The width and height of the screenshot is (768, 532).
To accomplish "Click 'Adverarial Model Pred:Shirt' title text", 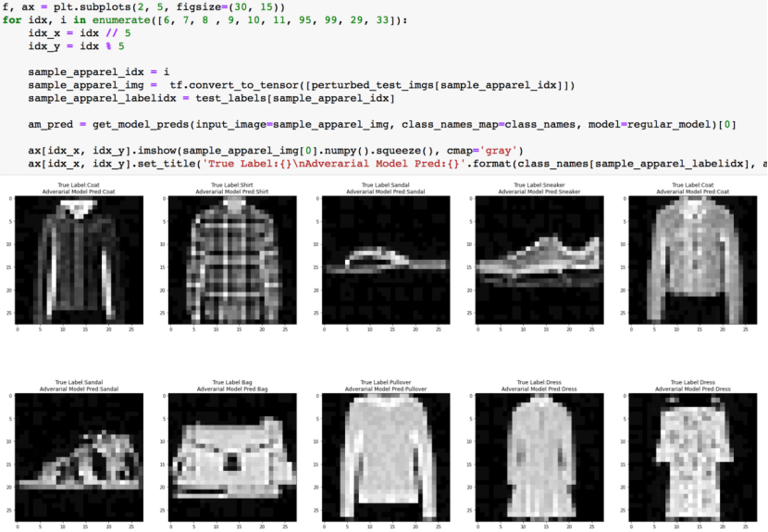I will pos(232,192).
